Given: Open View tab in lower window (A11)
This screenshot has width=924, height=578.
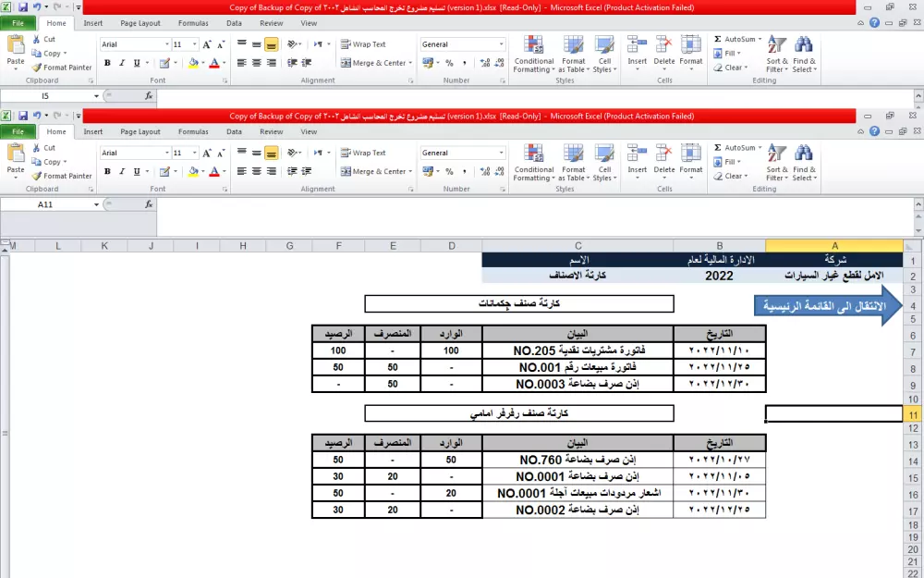Looking at the screenshot, I should point(309,131).
